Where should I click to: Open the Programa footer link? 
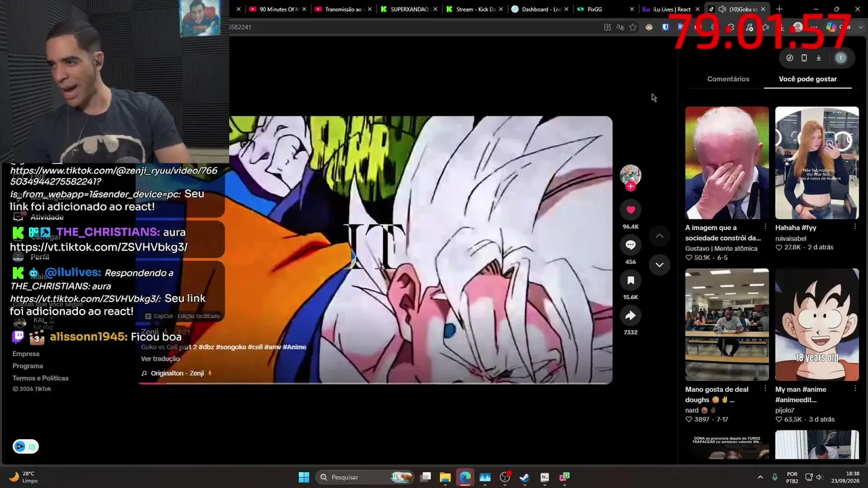[x=28, y=366]
